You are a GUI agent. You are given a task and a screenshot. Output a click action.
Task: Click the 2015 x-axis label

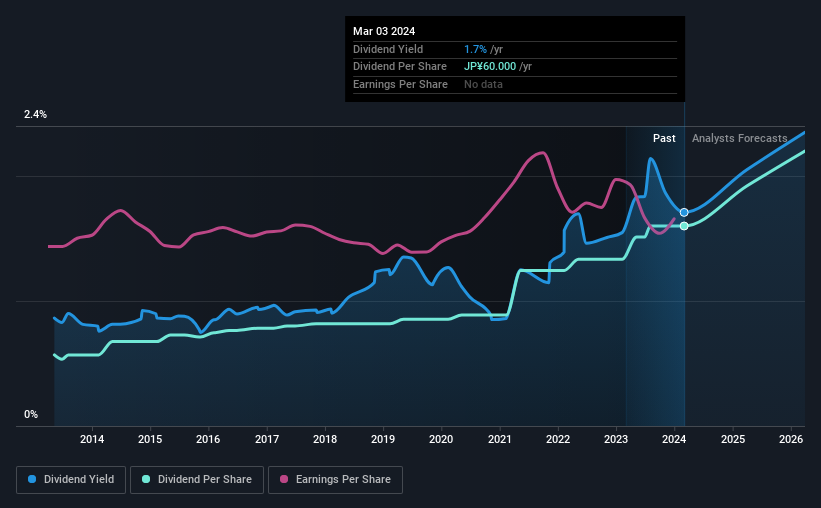tap(150, 439)
